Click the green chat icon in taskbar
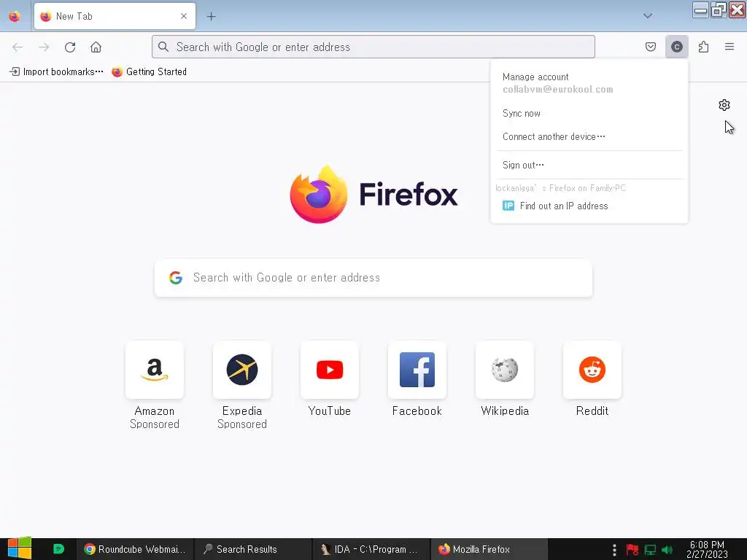Image resolution: width=747 pixels, height=560 pixels. pos(58,549)
